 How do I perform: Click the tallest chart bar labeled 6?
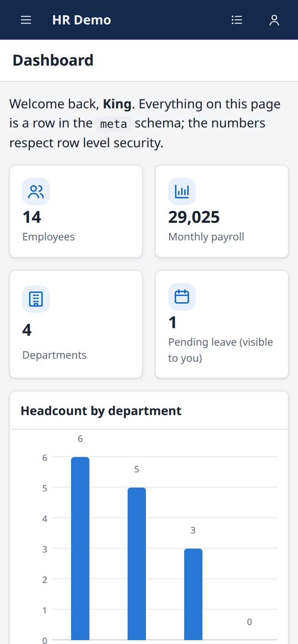coord(80,548)
